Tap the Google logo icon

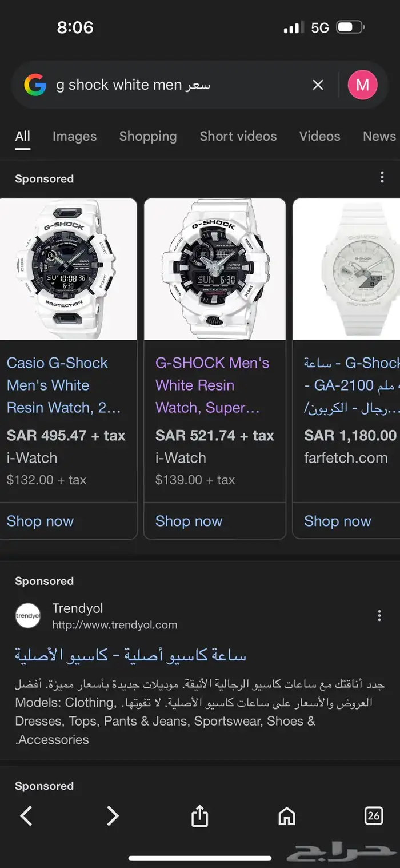click(x=35, y=85)
